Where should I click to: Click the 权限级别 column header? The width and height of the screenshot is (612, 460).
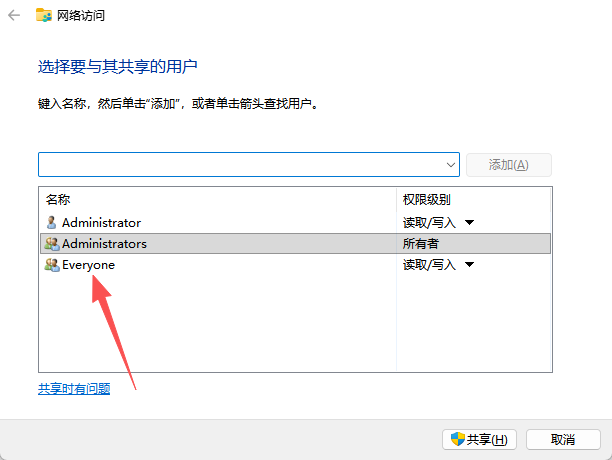pyautogui.click(x=427, y=200)
